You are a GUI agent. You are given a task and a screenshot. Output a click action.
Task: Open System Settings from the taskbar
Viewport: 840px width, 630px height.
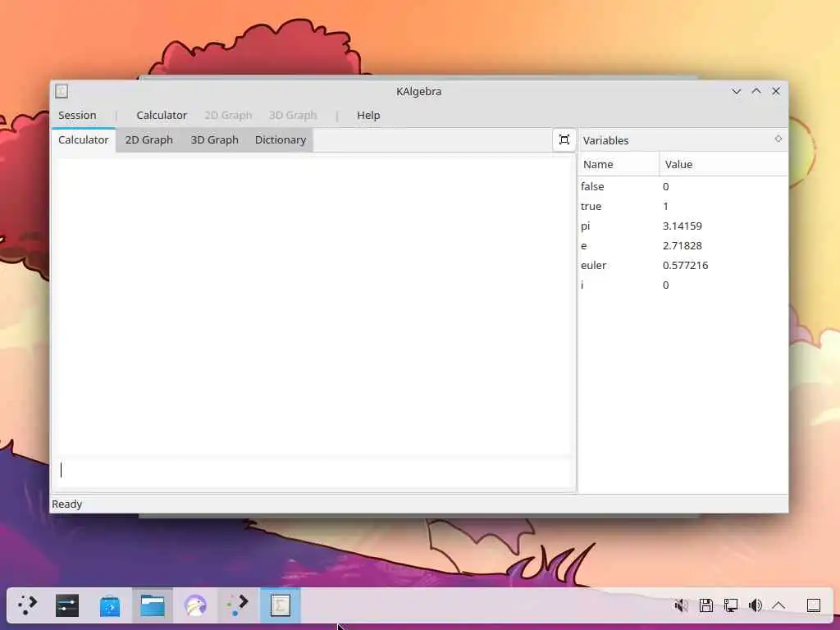pyautogui.click(x=67, y=605)
